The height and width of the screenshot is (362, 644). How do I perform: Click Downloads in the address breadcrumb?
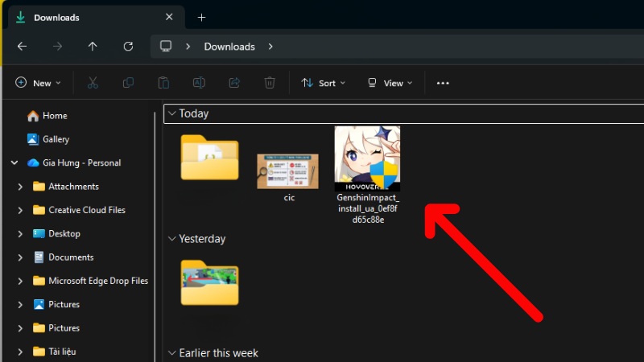229,47
